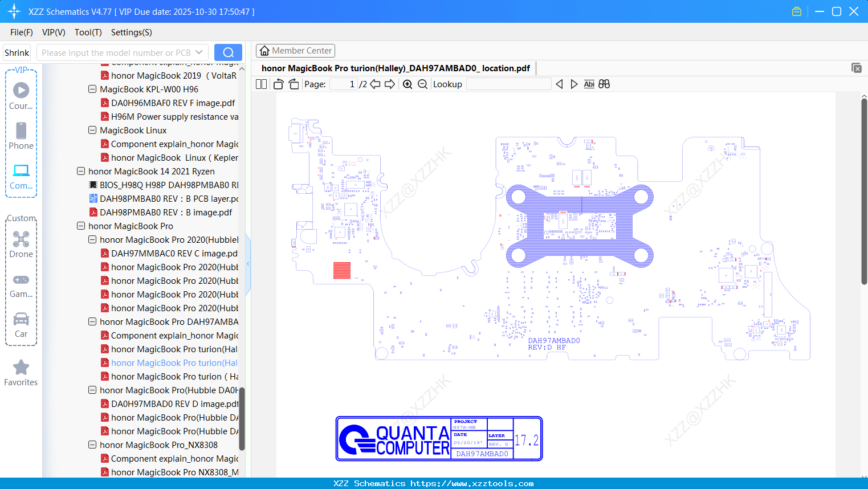The image size is (868, 489).
Task: Click the Quanta Computer title block
Action: pyautogui.click(x=439, y=438)
